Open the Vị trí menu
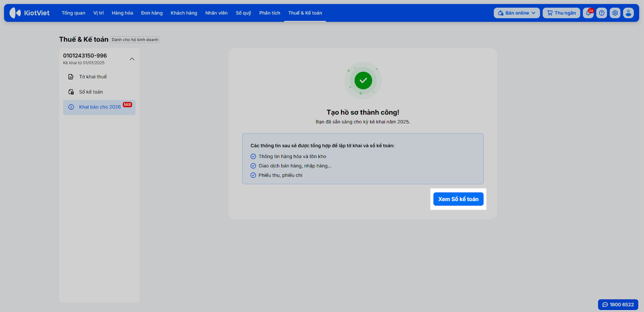 pyautogui.click(x=99, y=13)
